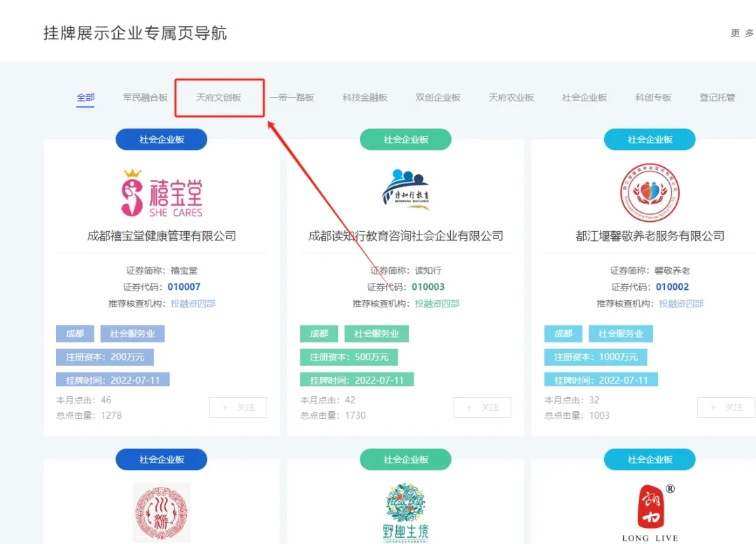The width and height of the screenshot is (756, 544).
Task: Click the 禧宝堂 SHE CARES logo
Action: pyautogui.click(x=162, y=193)
